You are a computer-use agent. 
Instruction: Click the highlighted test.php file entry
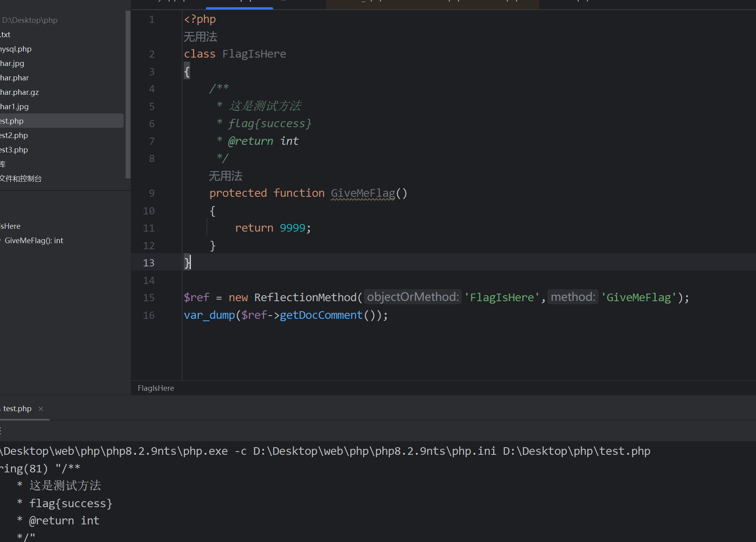(x=12, y=121)
